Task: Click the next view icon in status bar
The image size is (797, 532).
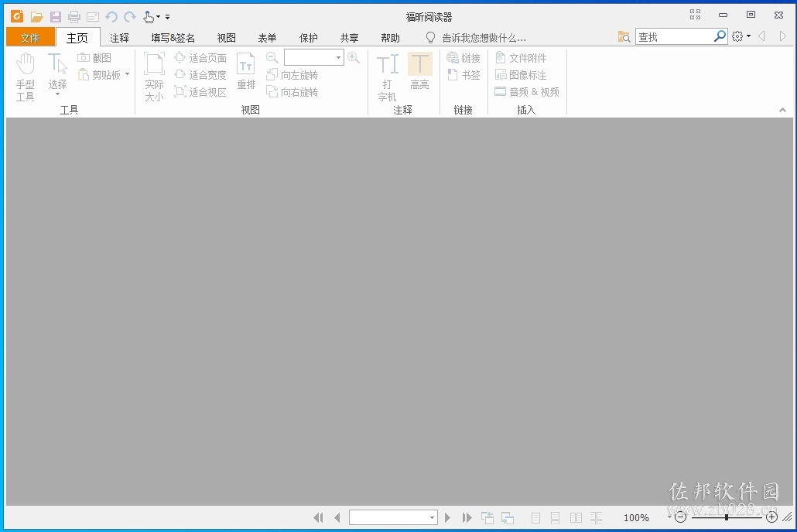Action: pos(508,518)
